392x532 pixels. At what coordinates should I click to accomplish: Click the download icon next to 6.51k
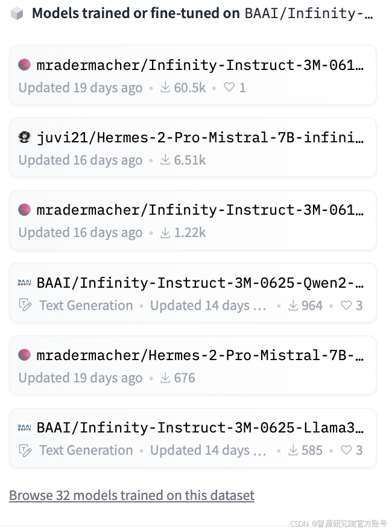165,160
